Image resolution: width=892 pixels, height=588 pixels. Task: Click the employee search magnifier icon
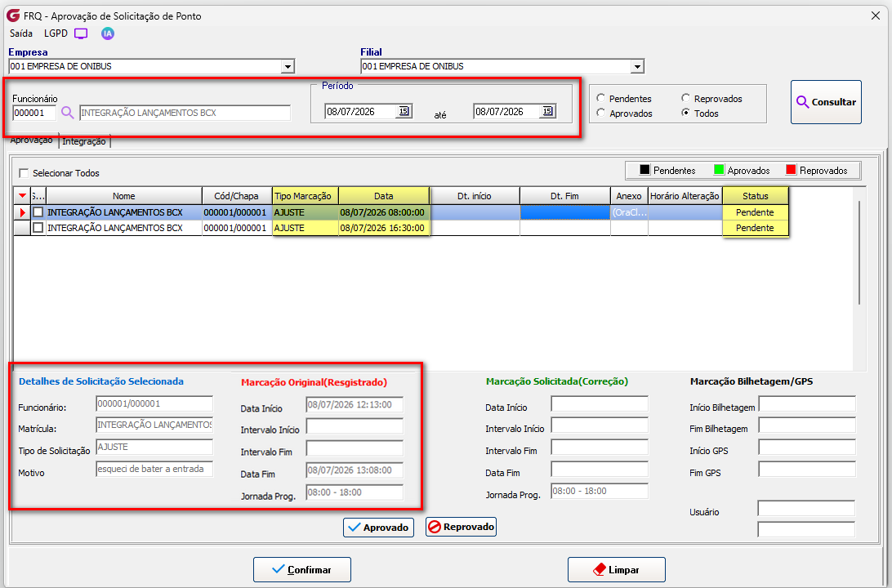[x=68, y=113]
